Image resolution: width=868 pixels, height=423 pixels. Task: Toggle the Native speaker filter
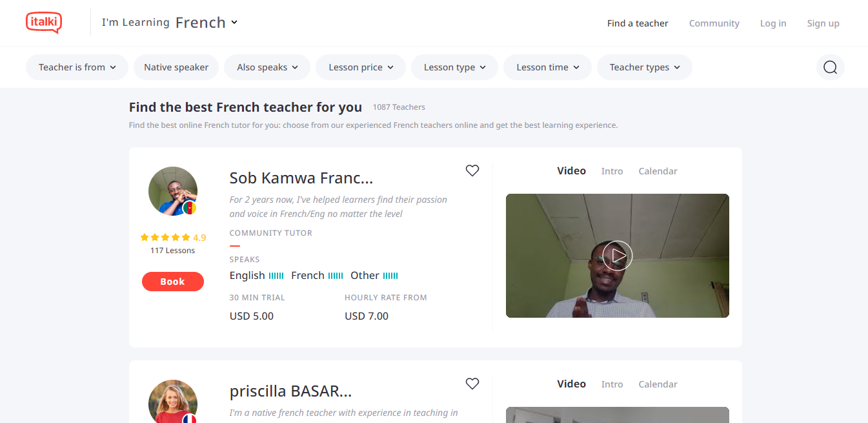[176, 67]
